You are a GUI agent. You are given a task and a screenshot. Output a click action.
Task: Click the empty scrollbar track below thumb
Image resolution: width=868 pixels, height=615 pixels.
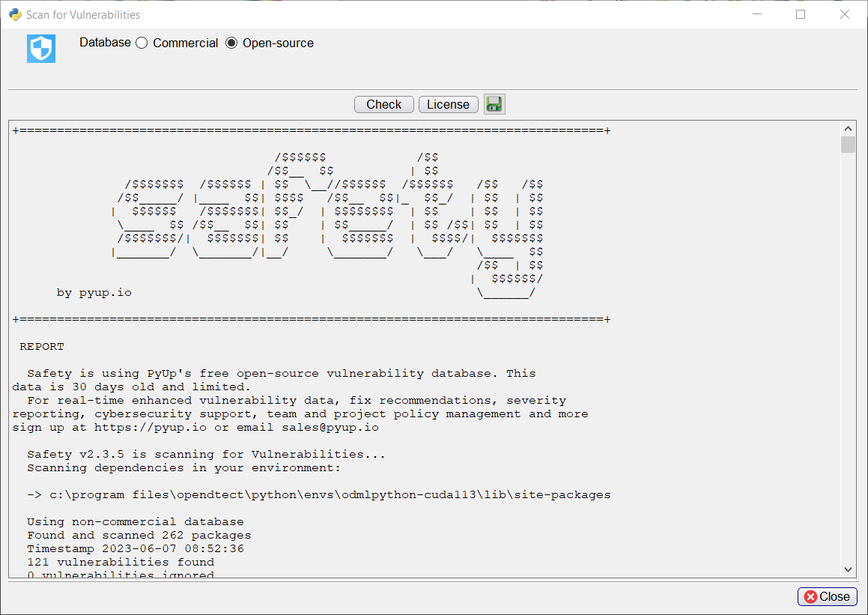click(848, 360)
